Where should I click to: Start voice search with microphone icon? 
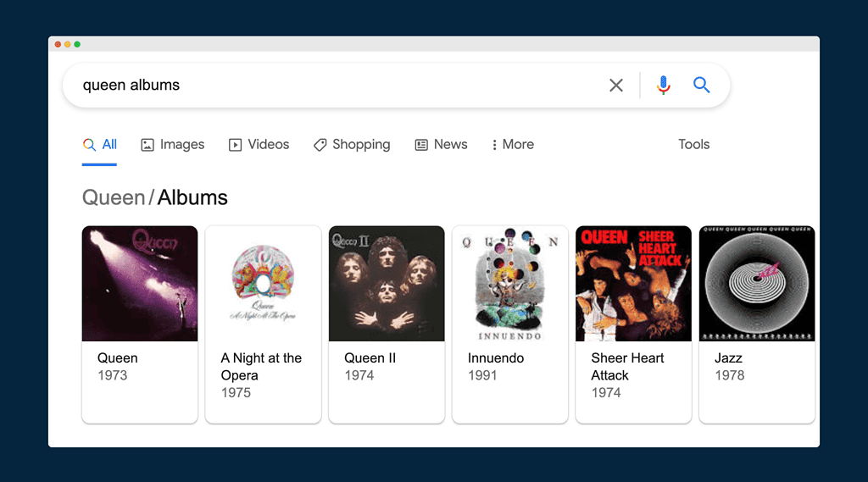point(664,85)
